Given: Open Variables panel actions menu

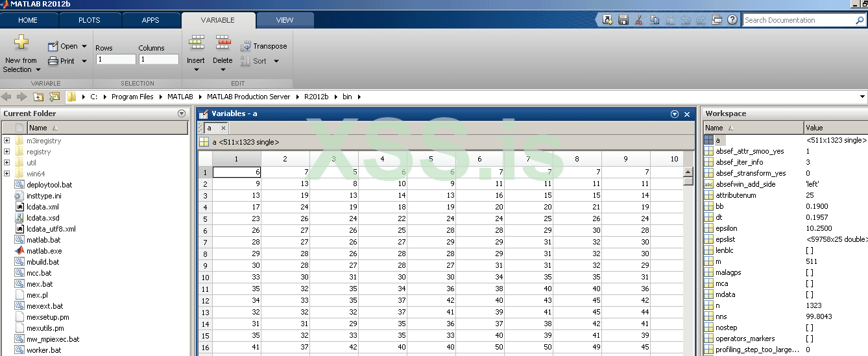Looking at the screenshot, I should point(675,114).
